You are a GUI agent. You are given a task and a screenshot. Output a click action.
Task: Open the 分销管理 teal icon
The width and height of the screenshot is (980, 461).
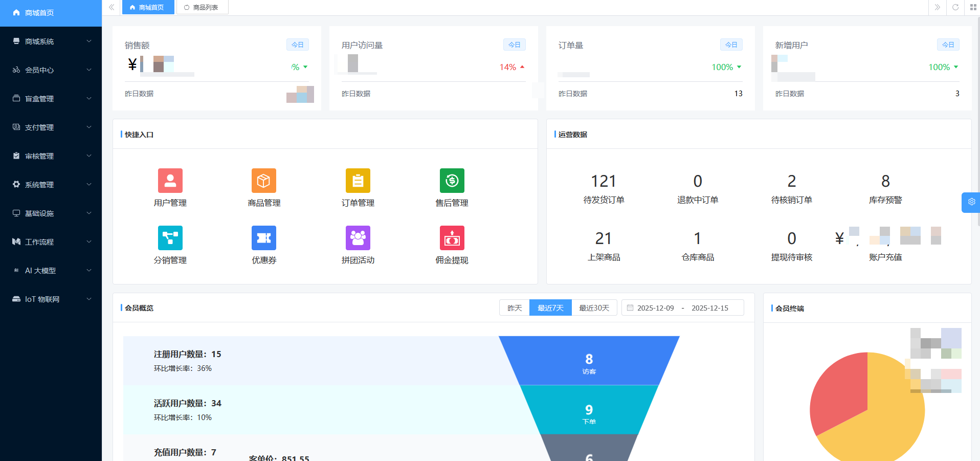point(170,238)
